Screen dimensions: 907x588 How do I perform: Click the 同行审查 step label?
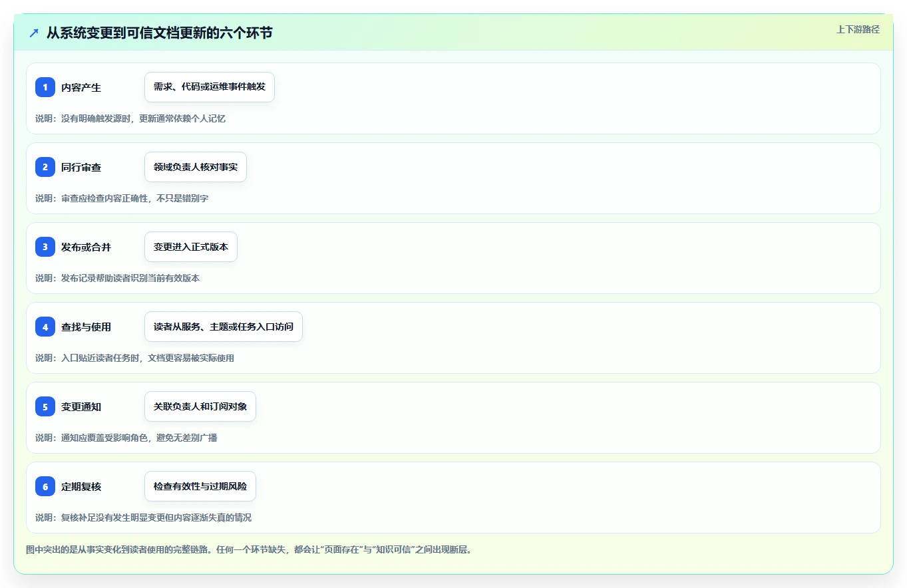[81, 167]
